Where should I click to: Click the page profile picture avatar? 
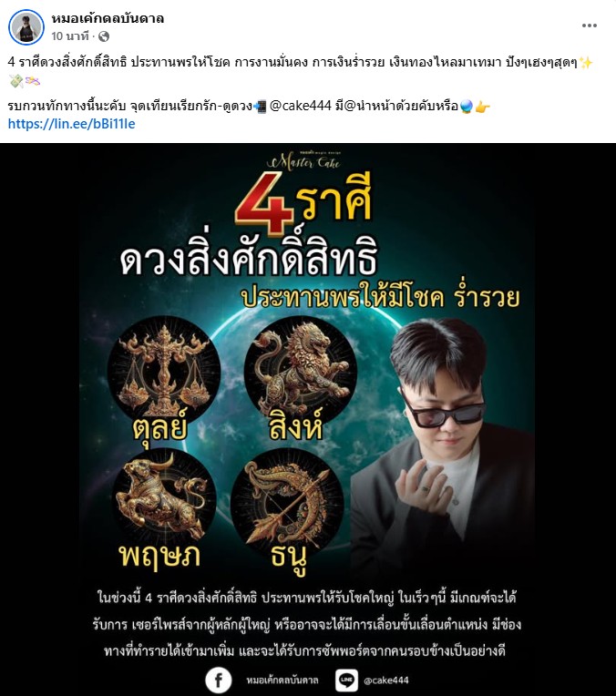pos(26,26)
